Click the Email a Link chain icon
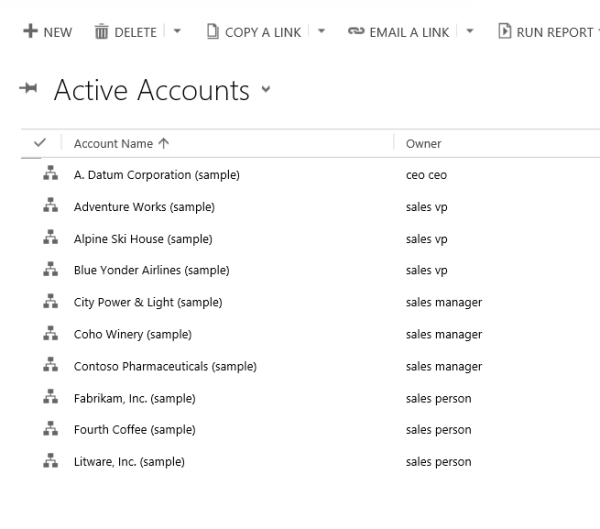 pyautogui.click(x=354, y=32)
